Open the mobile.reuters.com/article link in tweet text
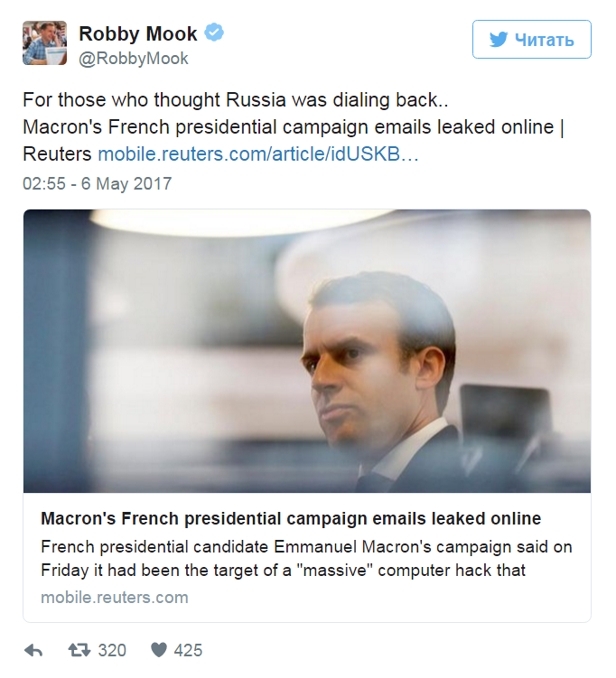Viewport: 616px width, 678px height. click(x=257, y=153)
